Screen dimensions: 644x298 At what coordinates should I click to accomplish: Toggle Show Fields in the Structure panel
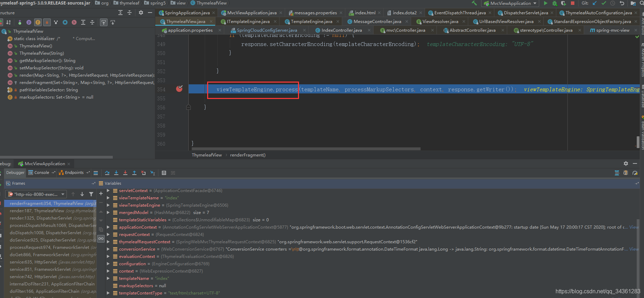tap(38, 22)
